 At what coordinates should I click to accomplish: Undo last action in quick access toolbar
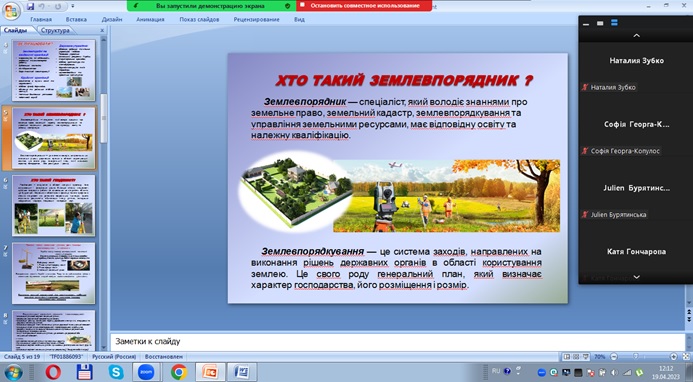tap(42, 7)
